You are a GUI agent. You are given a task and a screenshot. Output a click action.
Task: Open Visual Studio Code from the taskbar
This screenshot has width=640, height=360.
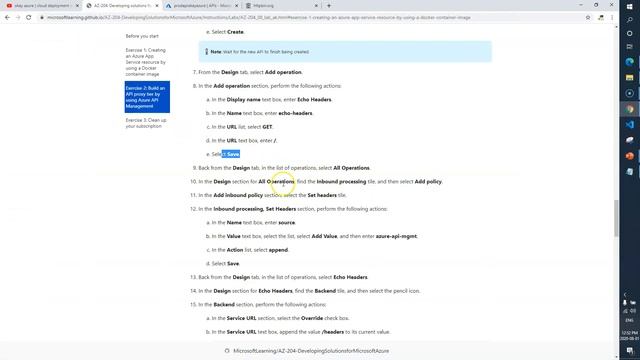629,124
